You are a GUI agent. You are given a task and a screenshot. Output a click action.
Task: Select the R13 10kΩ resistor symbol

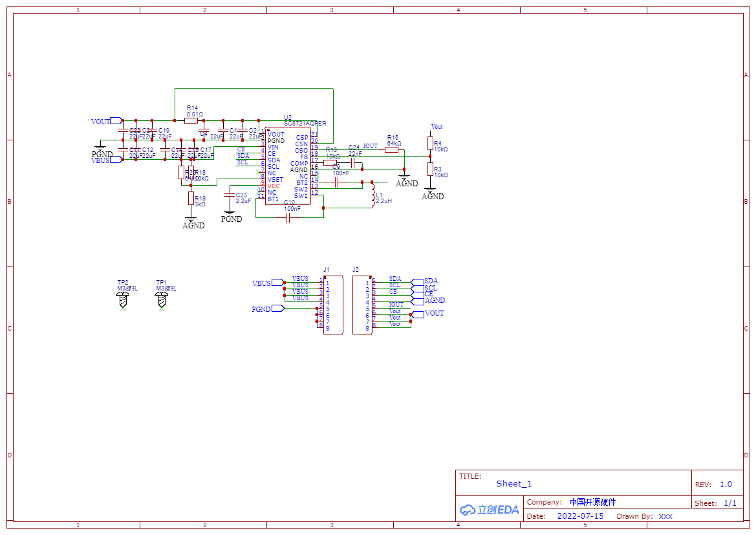point(330,162)
